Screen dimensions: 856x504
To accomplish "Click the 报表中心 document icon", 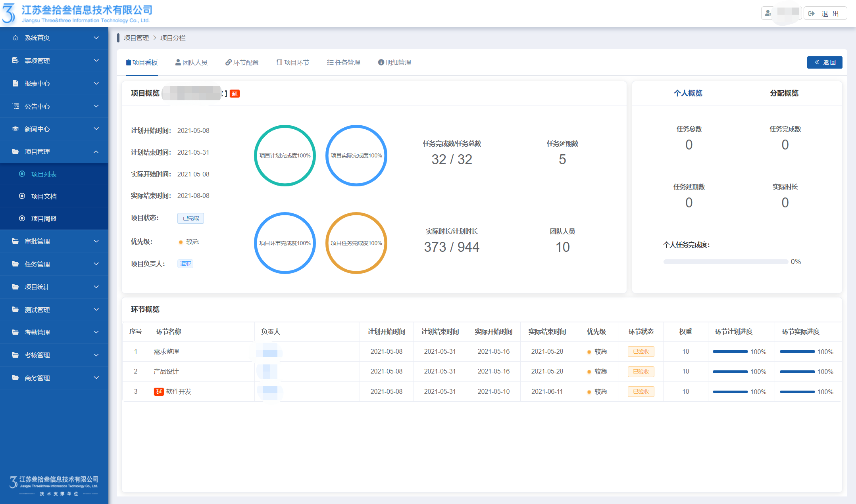I will [x=15, y=83].
